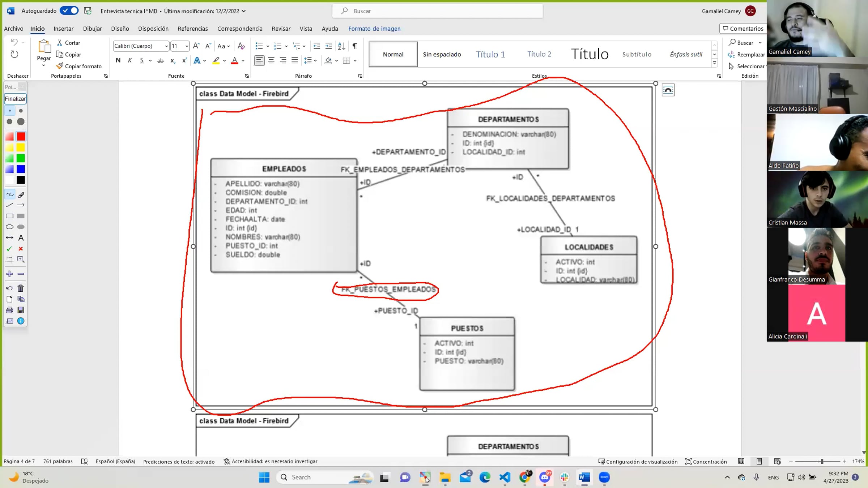Select the green check mark stamp
This screenshot has width=868, height=488.
tap(9, 249)
